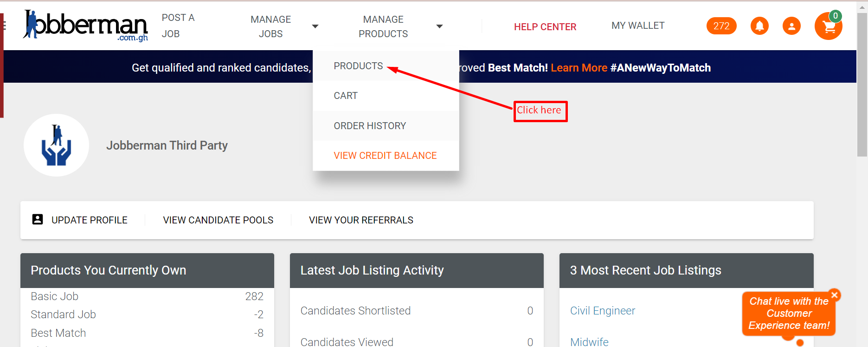
Task: Open View Candidate Pools
Action: pos(218,220)
